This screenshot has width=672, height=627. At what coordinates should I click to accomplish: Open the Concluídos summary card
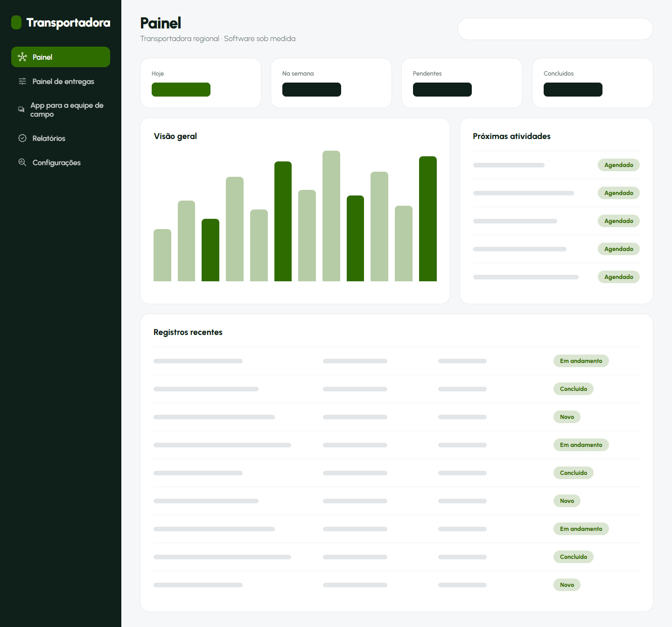(593, 83)
